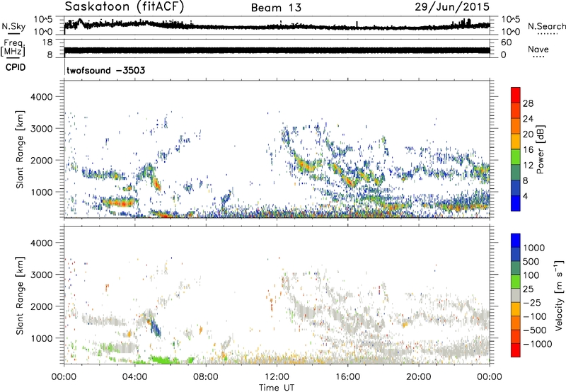Viewport: 566px width, 392px height.
Task: Click the 'Nave' legend label
Action: pos(538,49)
